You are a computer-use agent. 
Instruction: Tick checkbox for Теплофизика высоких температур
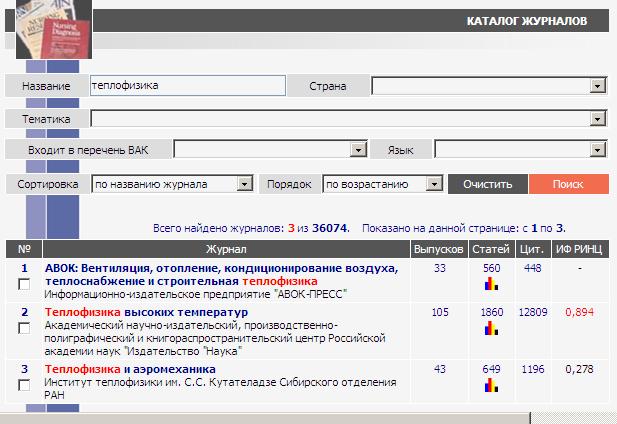coord(24,328)
